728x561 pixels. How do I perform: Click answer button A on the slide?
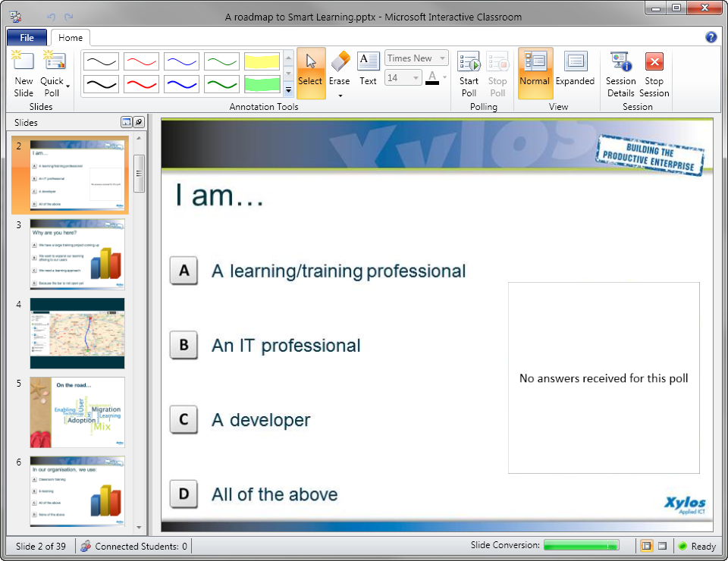click(x=184, y=271)
